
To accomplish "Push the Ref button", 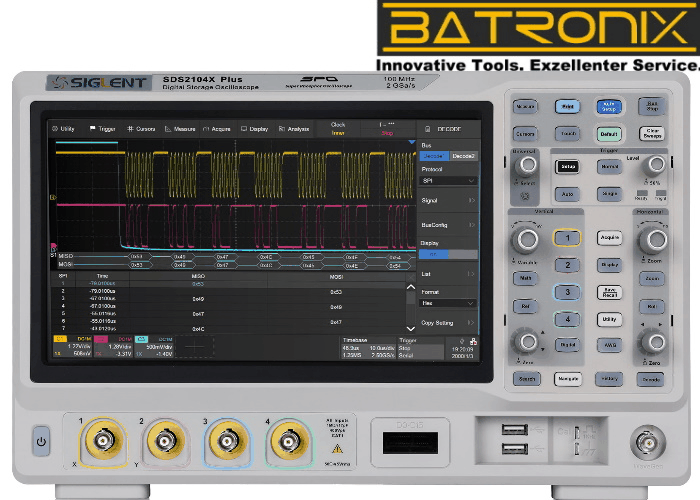I will coord(525,306).
